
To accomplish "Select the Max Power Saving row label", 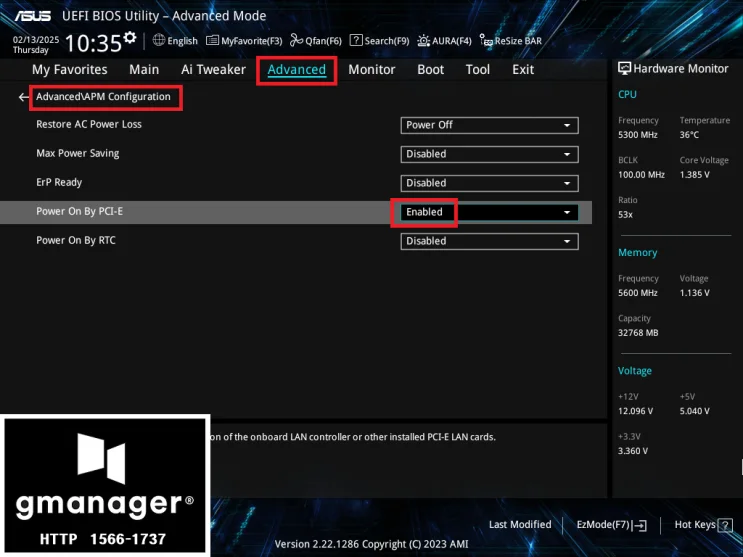I will [x=78, y=154].
